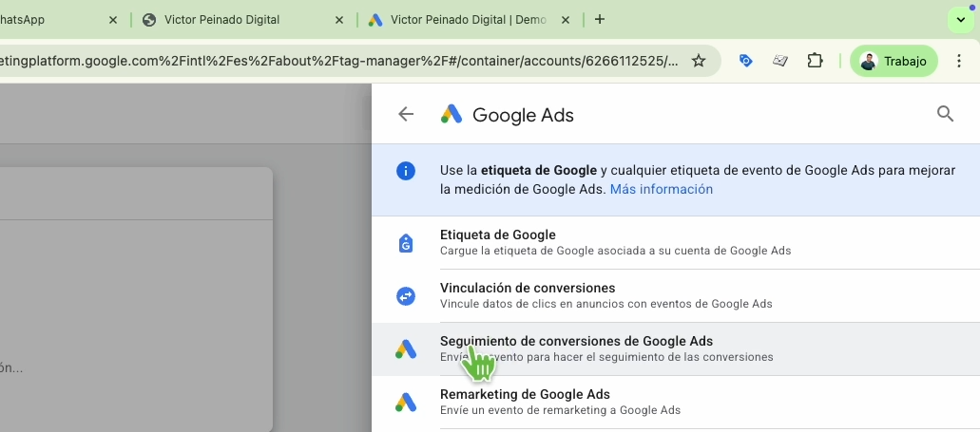Viewport: 980px width, 432px height.
Task: Select Seguimiento de conversiones de Google Ads
Action: [676, 349]
